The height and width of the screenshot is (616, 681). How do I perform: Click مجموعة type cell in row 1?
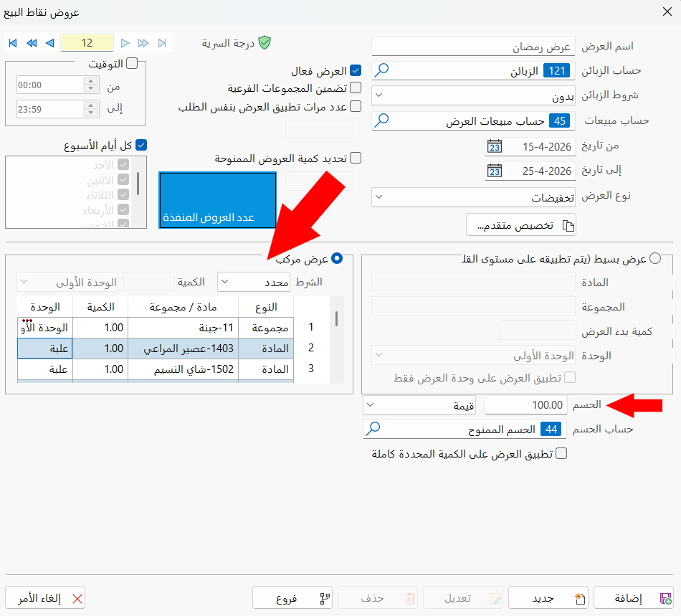pos(266,328)
